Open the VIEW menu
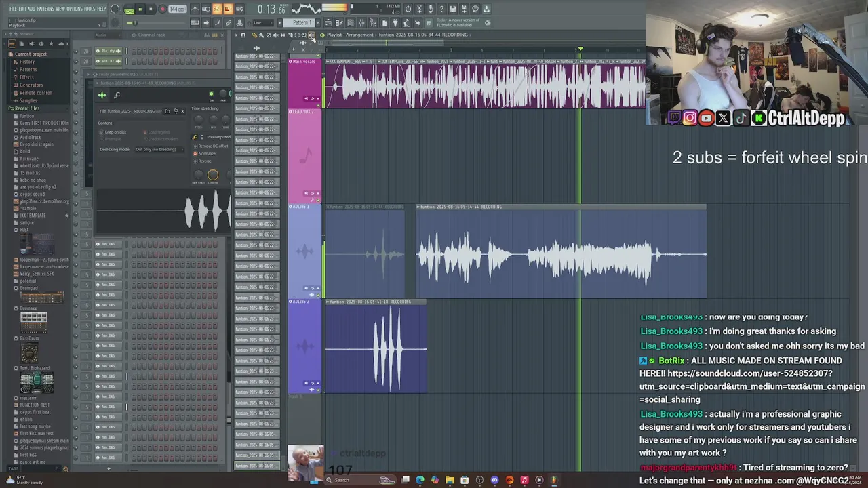The height and width of the screenshot is (488, 868). (x=60, y=9)
